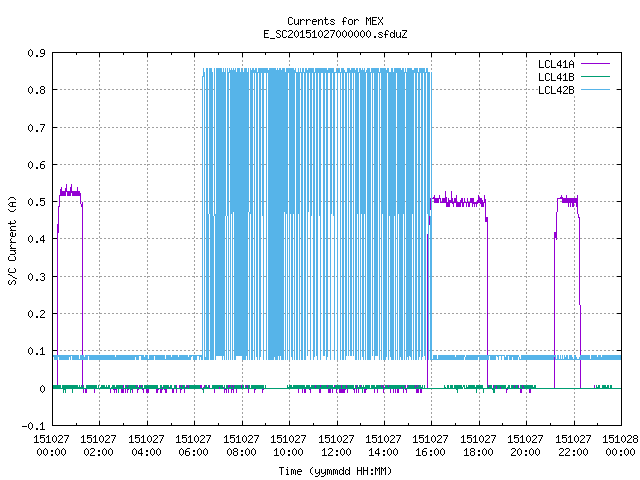Click the x-axis tick '151027 20:00'

(525, 446)
